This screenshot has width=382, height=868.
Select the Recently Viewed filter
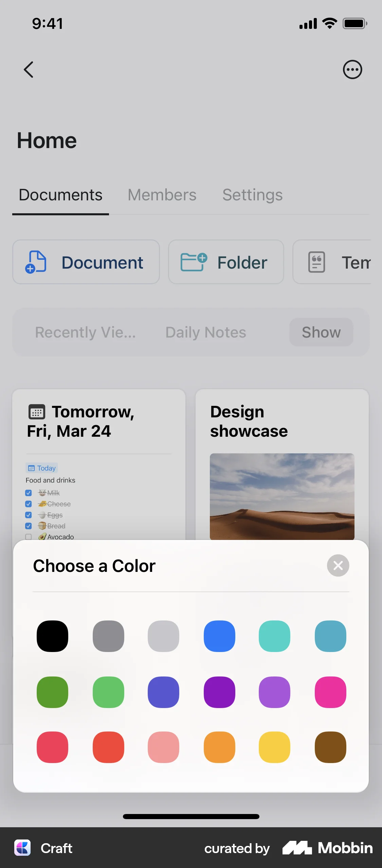[x=86, y=332]
